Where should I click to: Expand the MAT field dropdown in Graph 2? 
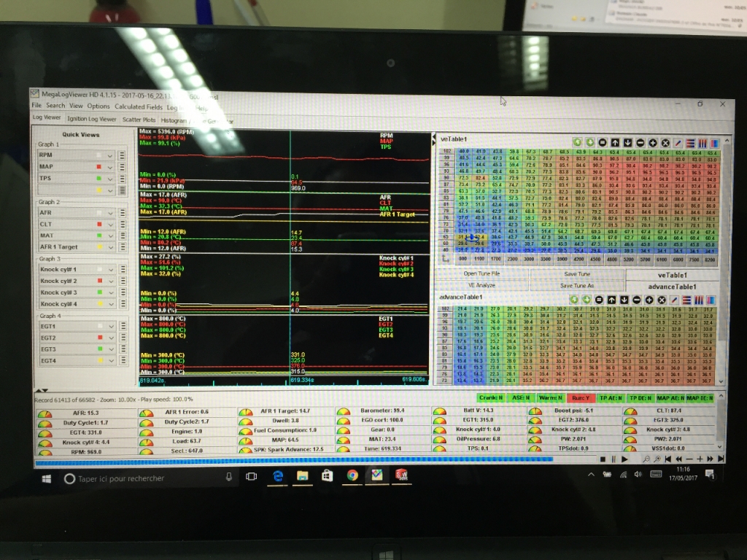pyautogui.click(x=111, y=236)
